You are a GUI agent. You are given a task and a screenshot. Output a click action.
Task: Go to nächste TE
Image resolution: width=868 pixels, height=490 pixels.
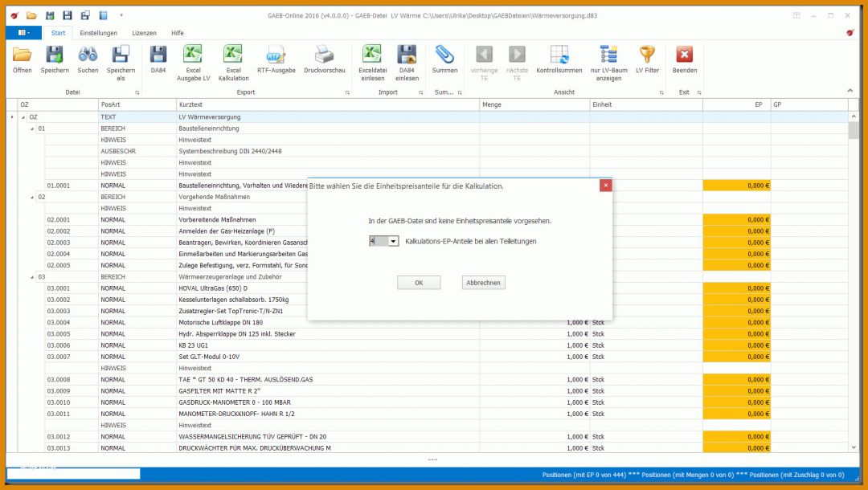click(517, 63)
